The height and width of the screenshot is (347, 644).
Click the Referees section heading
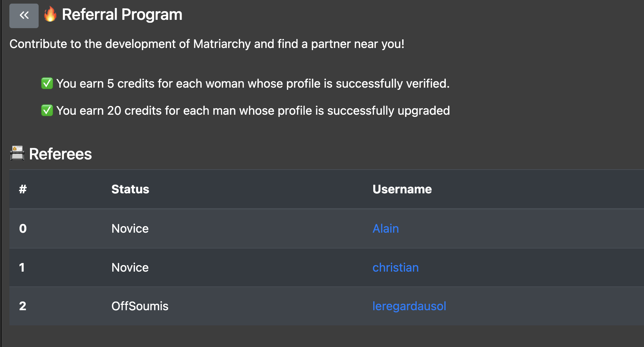click(x=60, y=154)
